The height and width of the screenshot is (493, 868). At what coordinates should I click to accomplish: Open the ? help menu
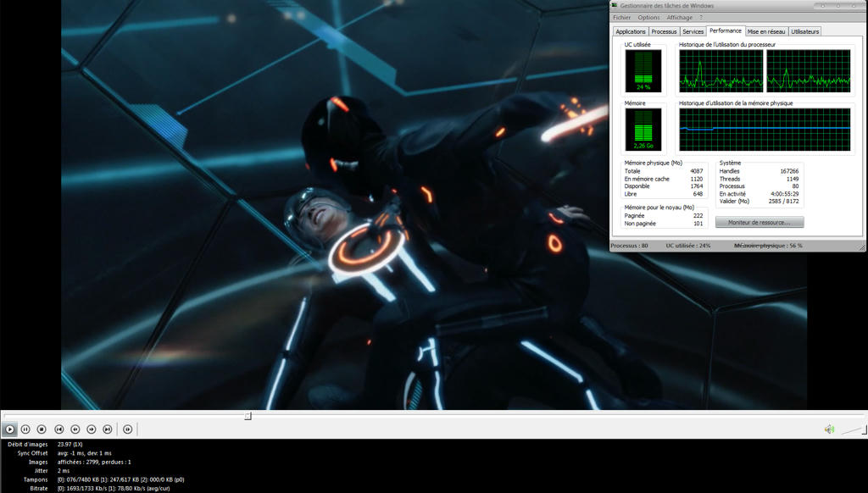[701, 17]
